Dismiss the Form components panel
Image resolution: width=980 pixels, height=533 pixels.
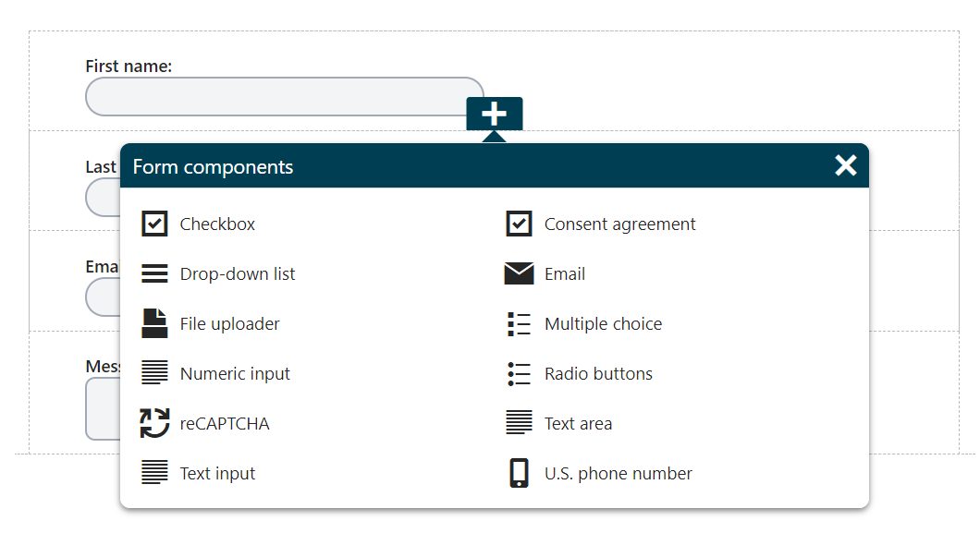tap(846, 164)
